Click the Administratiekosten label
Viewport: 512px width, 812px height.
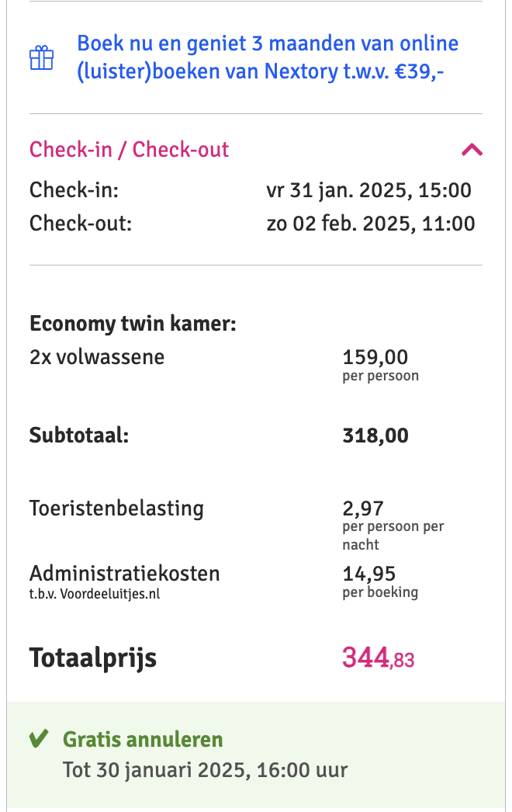point(125,574)
